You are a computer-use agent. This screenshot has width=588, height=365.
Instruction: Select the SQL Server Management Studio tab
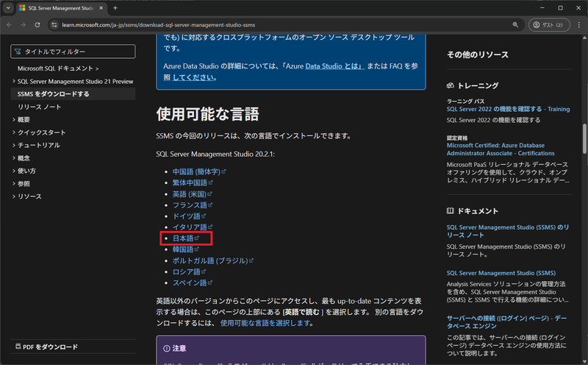click(61, 8)
